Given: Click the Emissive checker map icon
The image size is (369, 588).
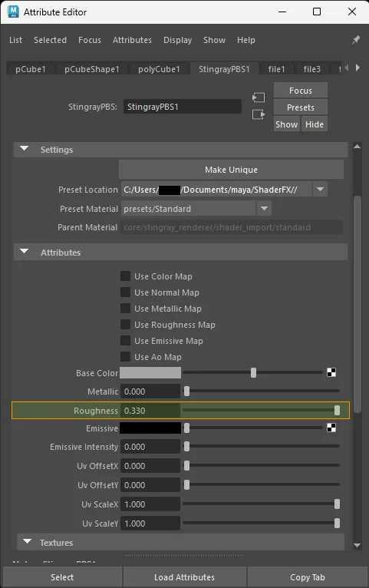Looking at the screenshot, I should tap(331, 428).
